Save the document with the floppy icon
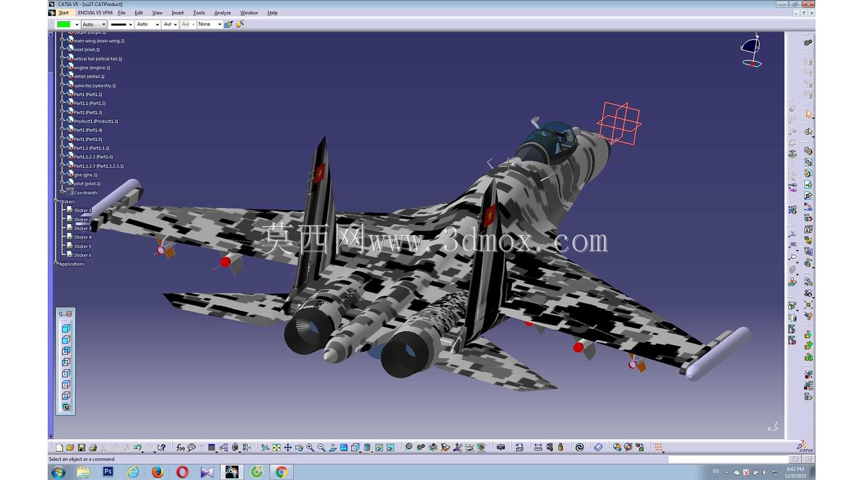The width and height of the screenshot is (868, 480). (82, 447)
